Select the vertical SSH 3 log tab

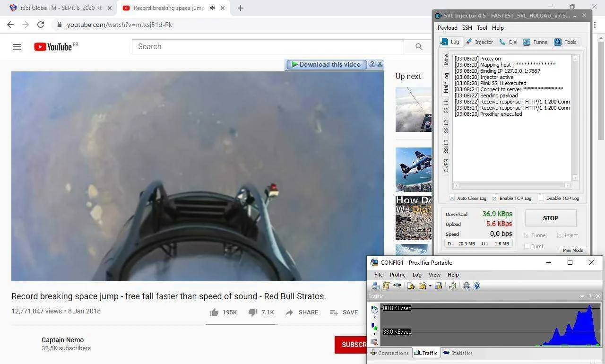[446, 146]
